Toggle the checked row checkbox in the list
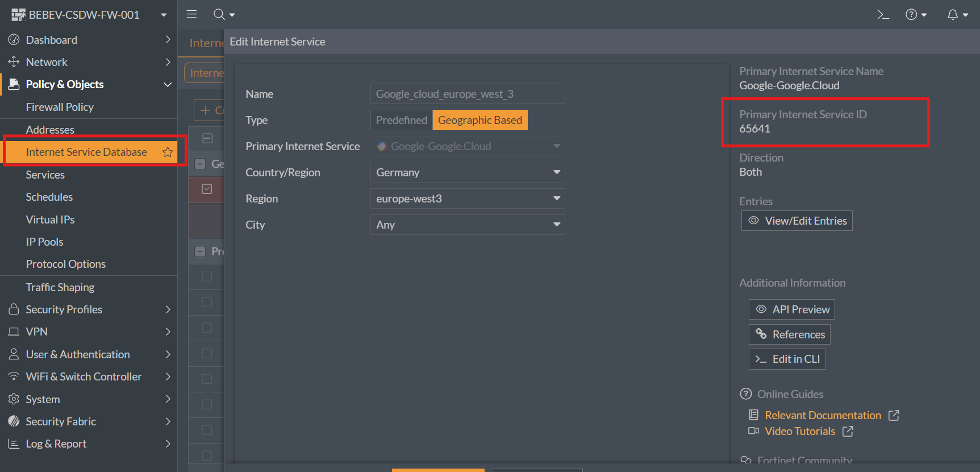Viewport: 980px width, 472px height. (x=207, y=189)
